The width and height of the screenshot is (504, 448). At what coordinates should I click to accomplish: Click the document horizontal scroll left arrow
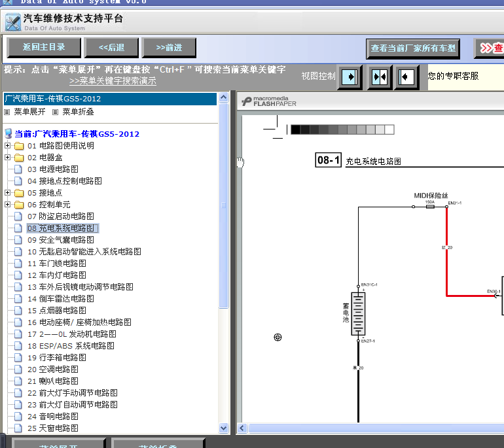click(242, 428)
